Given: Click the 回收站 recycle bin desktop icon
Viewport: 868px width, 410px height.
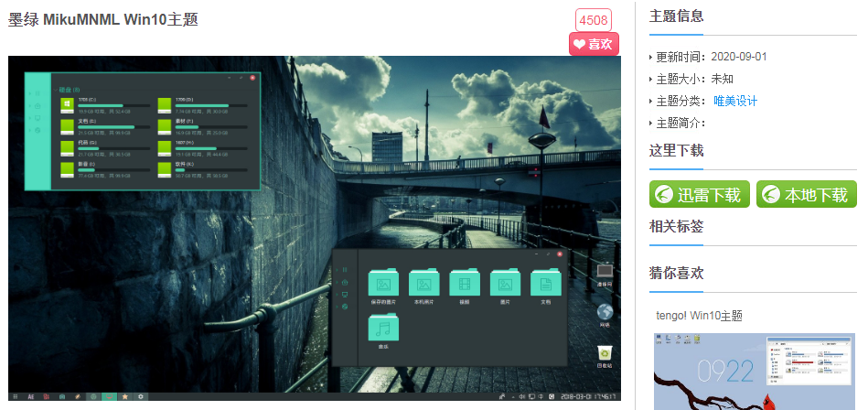Looking at the screenshot, I should click(604, 353).
